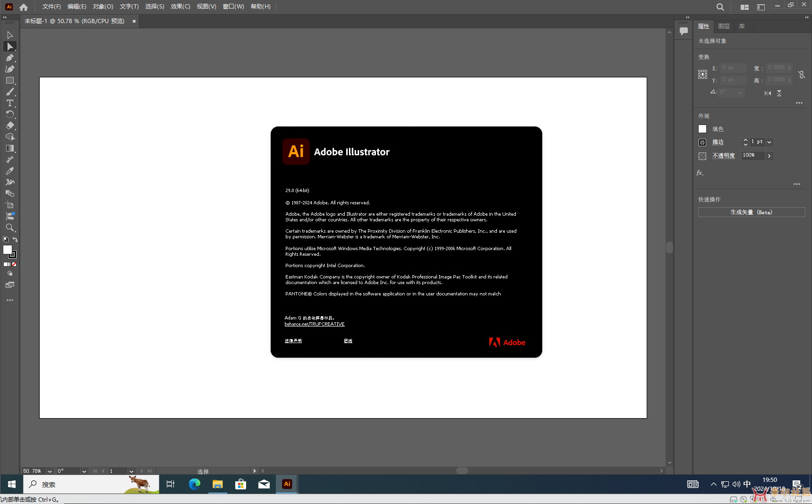The image size is (812, 504).
Task: Open the zoom level dropdown
Action: pos(50,471)
